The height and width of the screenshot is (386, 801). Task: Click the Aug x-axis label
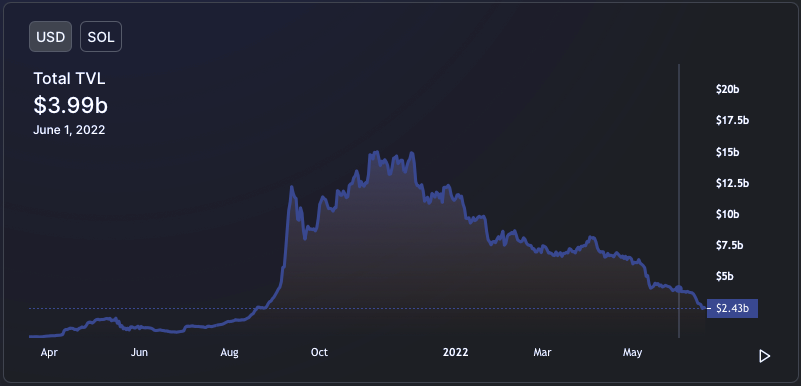(229, 352)
